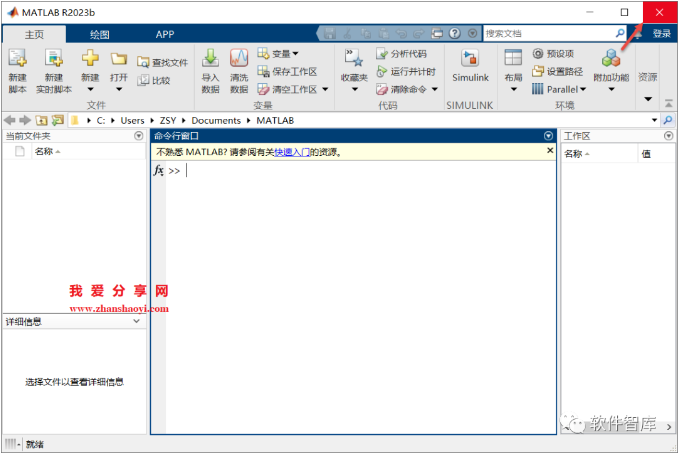
Task: Expand the 打开 dropdown arrow
Action: [119, 90]
